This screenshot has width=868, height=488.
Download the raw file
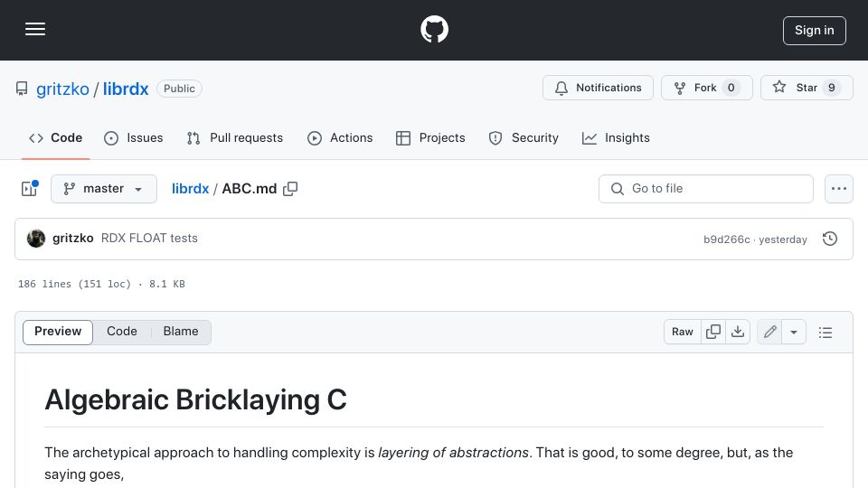point(738,332)
